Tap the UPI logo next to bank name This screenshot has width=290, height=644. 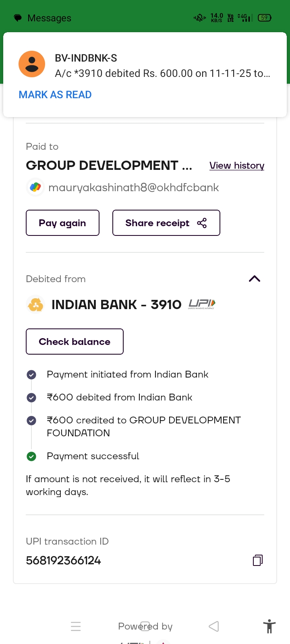(x=202, y=304)
